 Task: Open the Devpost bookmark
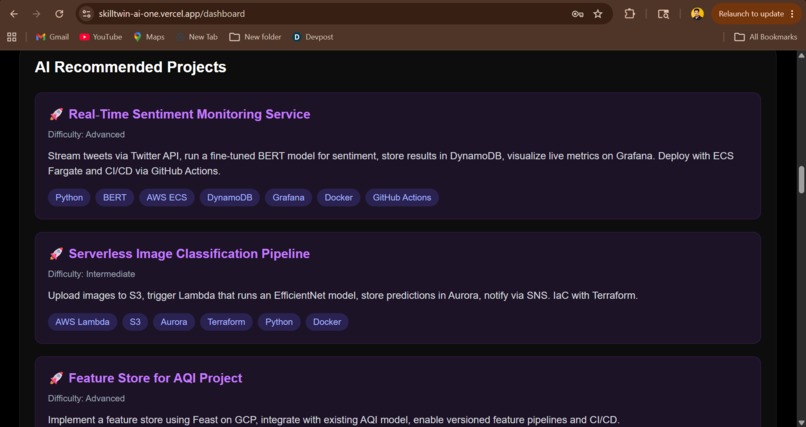[x=313, y=37]
